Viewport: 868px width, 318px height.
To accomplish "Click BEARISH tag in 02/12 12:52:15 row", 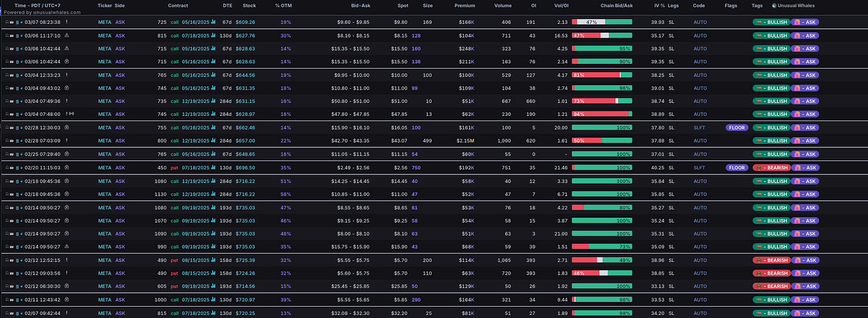I will 771,260.
